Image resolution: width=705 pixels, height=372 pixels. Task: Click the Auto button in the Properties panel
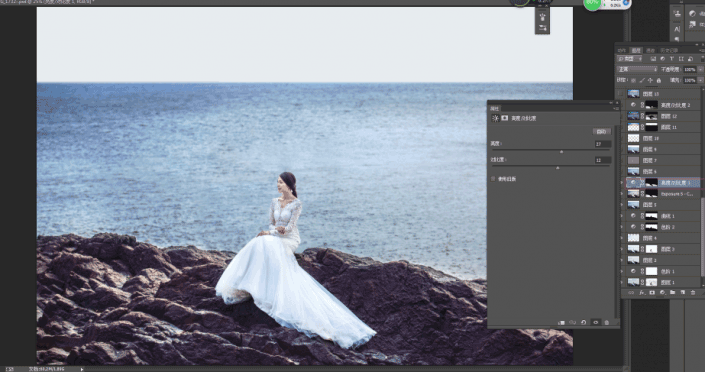pyautogui.click(x=602, y=131)
